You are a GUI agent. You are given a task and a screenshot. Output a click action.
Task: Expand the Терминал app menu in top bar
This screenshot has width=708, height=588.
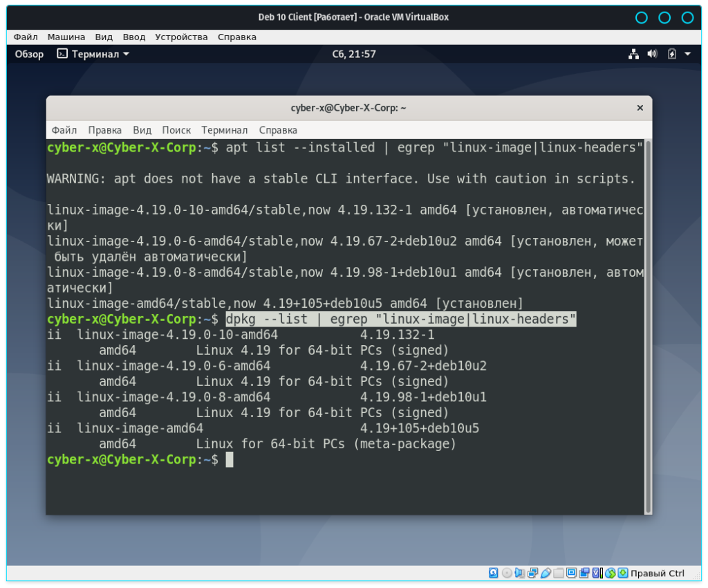click(93, 54)
